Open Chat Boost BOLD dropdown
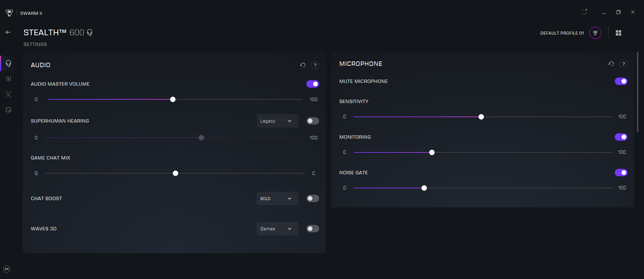This screenshot has width=644, height=279. point(278,198)
